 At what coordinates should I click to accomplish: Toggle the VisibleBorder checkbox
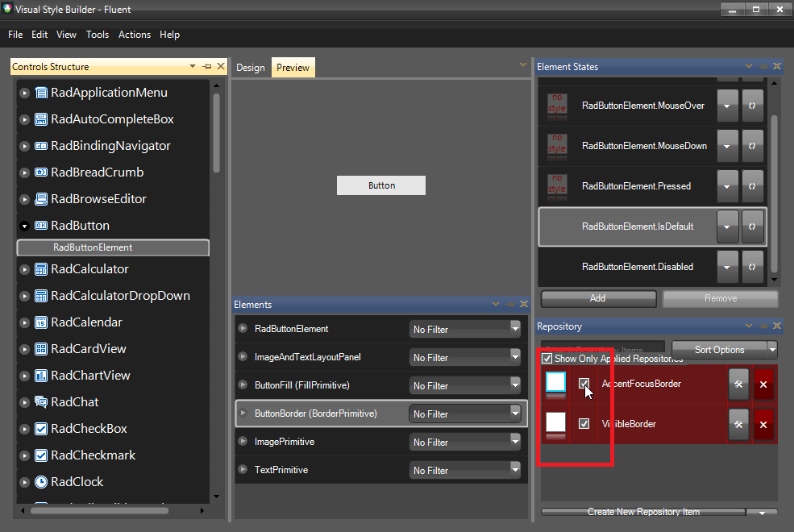tap(584, 423)
